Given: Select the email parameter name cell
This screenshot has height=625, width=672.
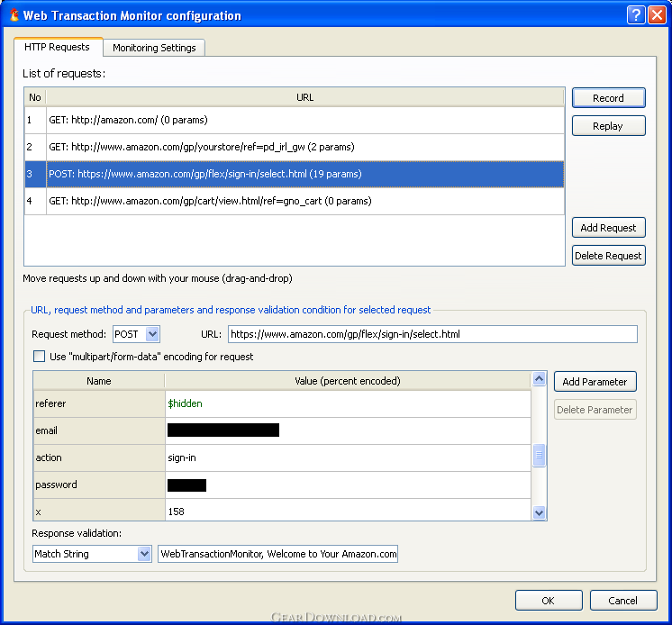Looking at the screenshot, I should pyautogui.click(x=99, y=430).
